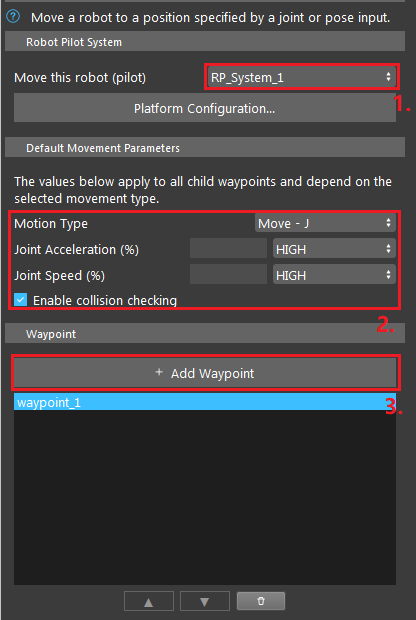Select waypoint_1 in the waypoint list
This screenshot has width=416, height=620.
coord(204,402)
